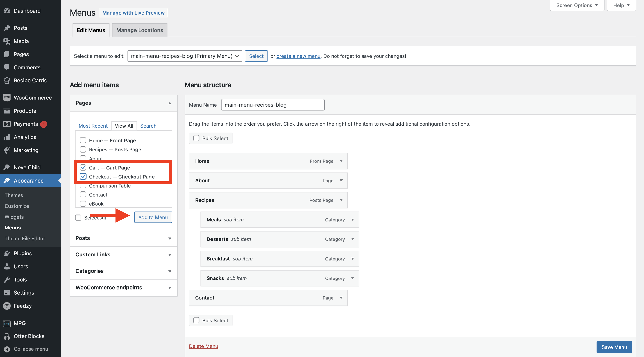Switch to the Most Recent pages tab
This screenshot has height=357, width=644.
tap(93, 126)
